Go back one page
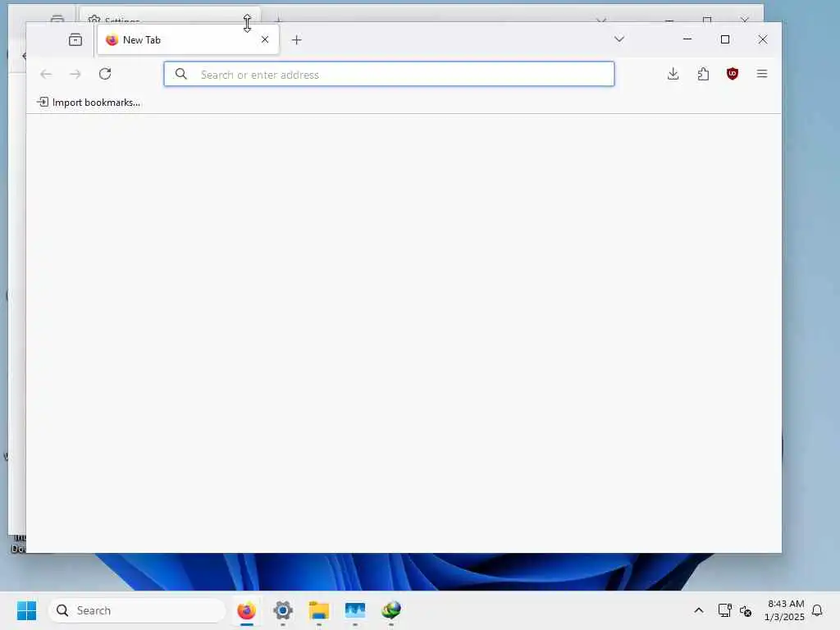 [46, 74]
